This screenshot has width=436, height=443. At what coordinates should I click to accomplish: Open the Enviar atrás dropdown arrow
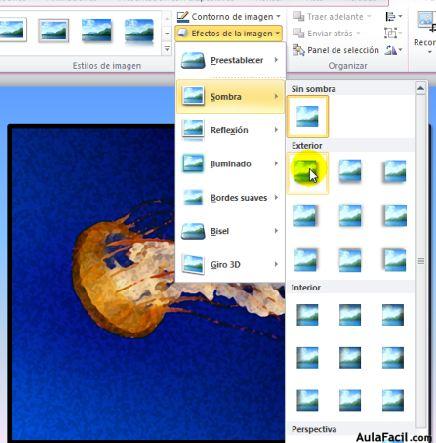[358, 33]
